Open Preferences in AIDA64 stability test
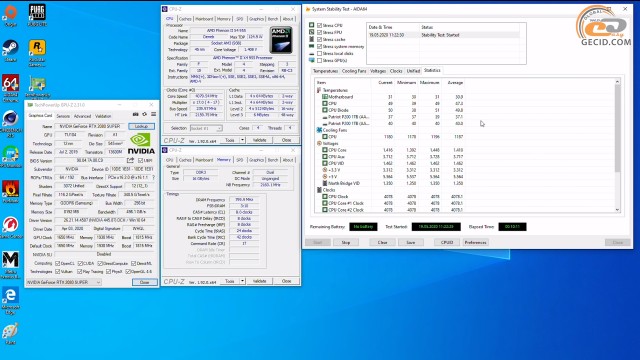This screenshot has width=640, height=360. [x=476, y=242]
